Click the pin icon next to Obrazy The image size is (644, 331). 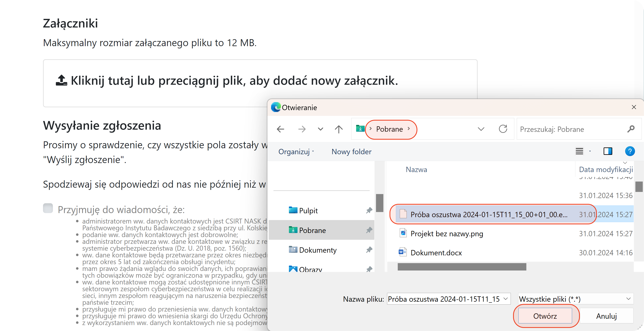pos(369,269)
